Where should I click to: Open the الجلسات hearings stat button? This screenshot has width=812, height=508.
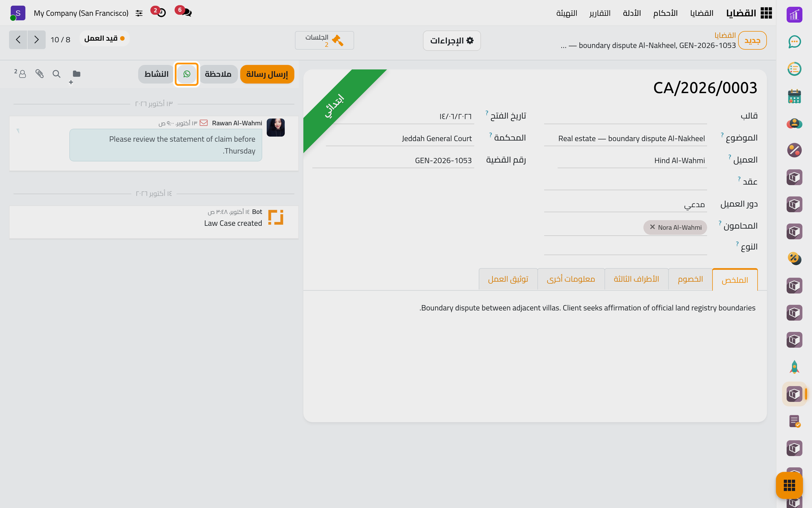(324, 40)
